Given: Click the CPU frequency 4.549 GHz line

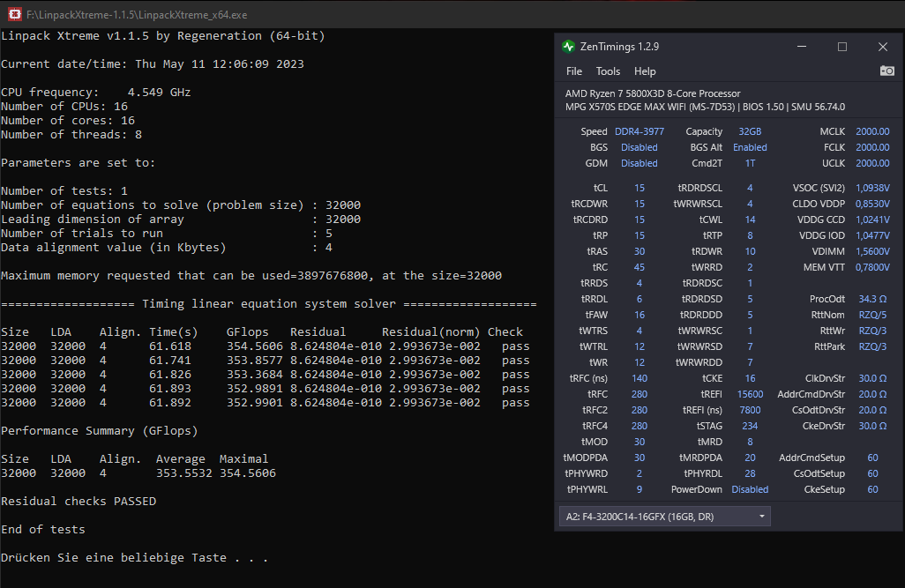Looking at the screenshot, I should point(96,93).
